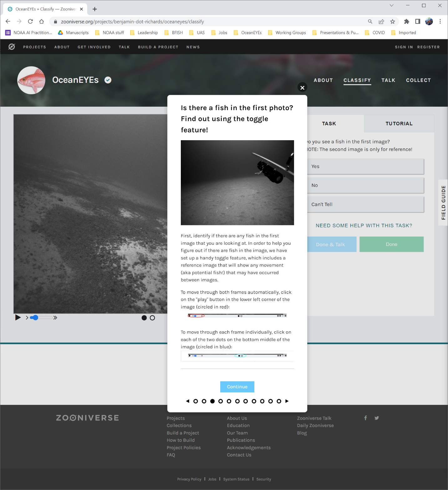This screenshot has width=448, height=490.
Task: Open the Zooniverse Twitter icon in footer
Action: [x=377, y=418]
